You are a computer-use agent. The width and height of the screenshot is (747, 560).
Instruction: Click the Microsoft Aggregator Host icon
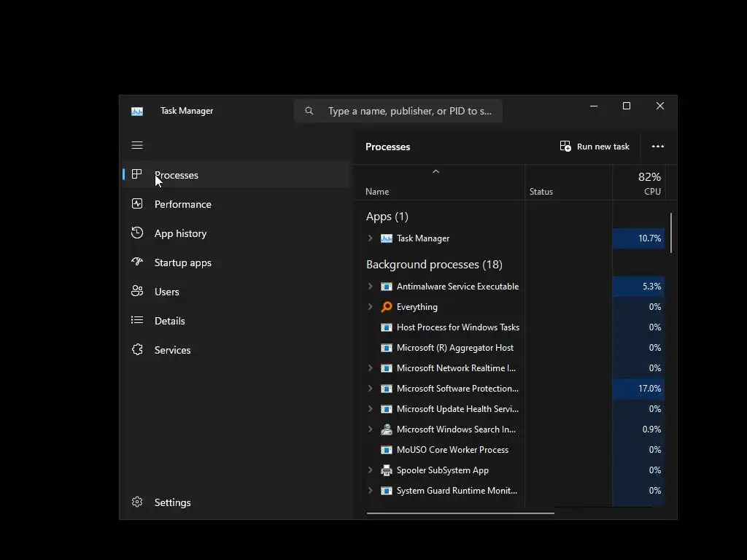click(x=387, y=348)
